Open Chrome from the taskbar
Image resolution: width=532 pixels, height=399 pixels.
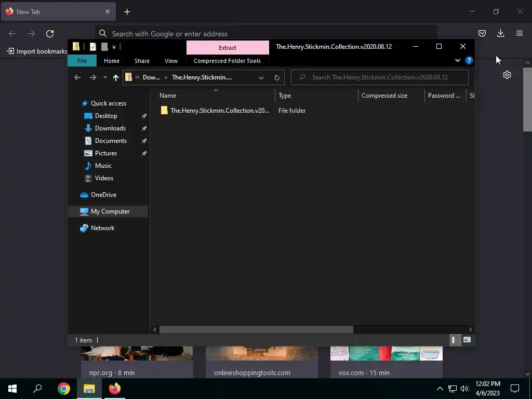coord(64,389)
